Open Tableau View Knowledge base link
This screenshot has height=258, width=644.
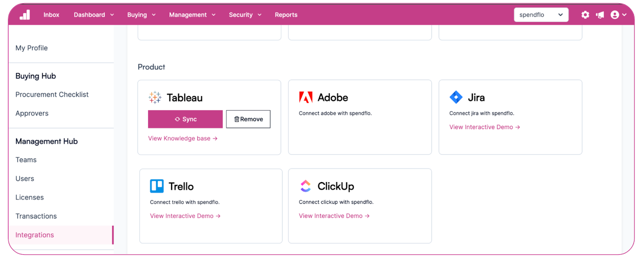(183, 138)
